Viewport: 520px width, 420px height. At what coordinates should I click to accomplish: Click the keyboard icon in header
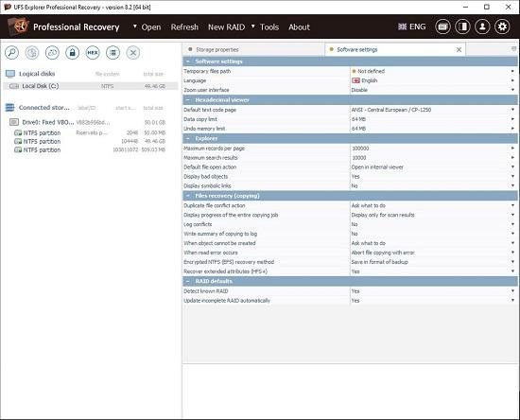[x=442, y=26]
